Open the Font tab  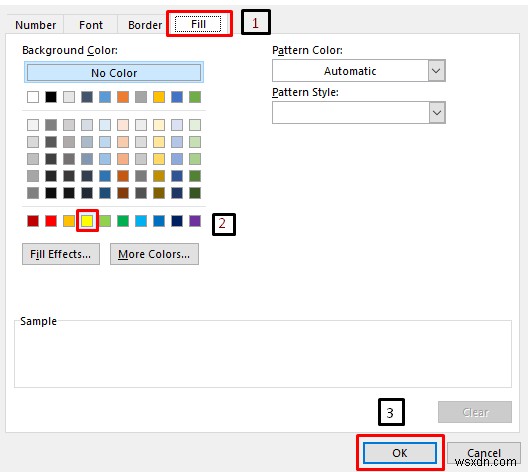point(91,25)
